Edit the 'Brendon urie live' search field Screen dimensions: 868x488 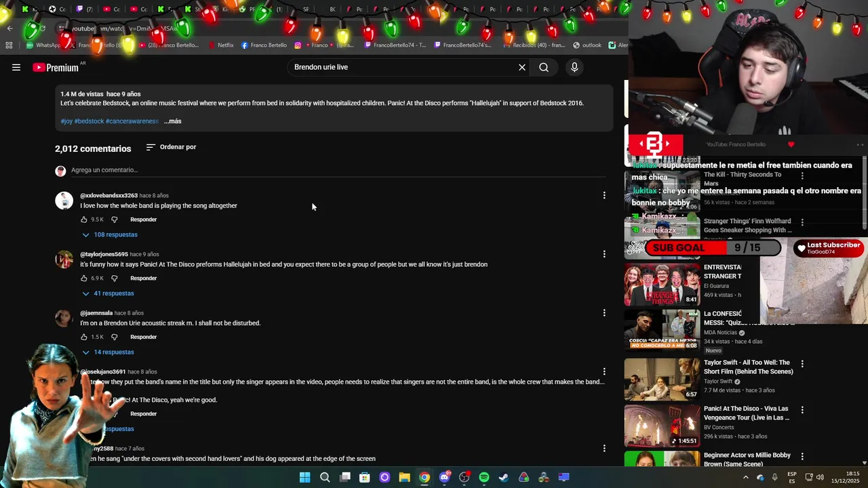tap(400, 67)
